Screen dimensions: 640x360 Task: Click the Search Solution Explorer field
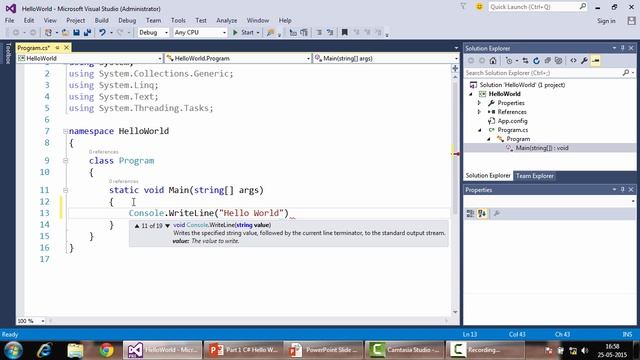[x=549, y=73]
